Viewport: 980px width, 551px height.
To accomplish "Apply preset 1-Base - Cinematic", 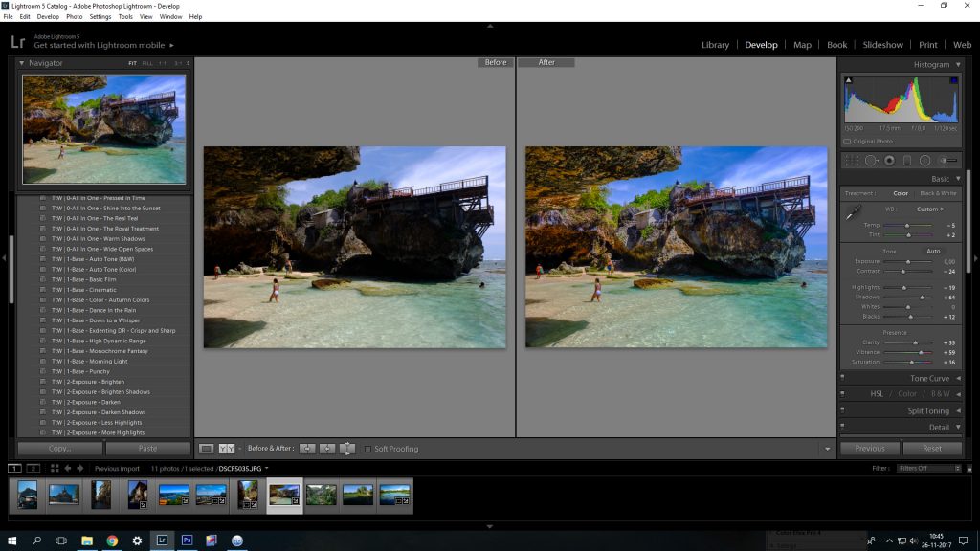I will point(84,290).
